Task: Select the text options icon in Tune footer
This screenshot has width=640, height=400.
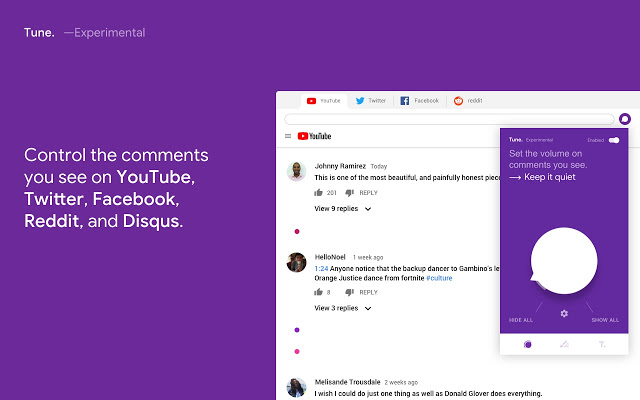Action: click(601, 344)
